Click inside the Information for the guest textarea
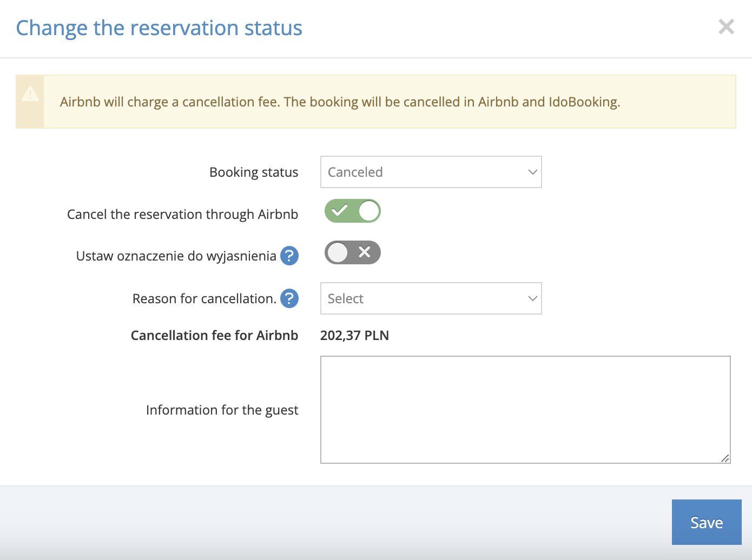Image resolution: width=752 pixels, height=560 pixels. click(525, 409)
